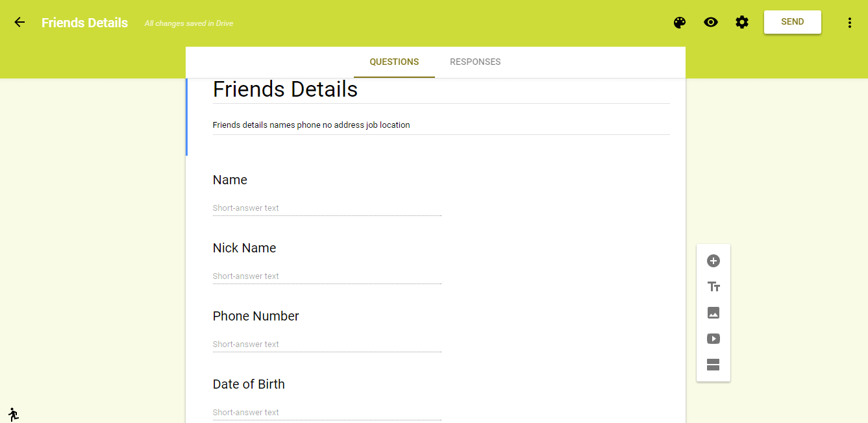Click the SEND button
This screenshot has height=423, width=868.
[793, 22]
